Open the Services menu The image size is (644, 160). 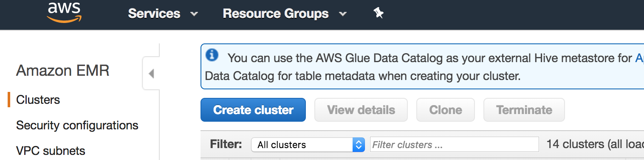point(154,14)
